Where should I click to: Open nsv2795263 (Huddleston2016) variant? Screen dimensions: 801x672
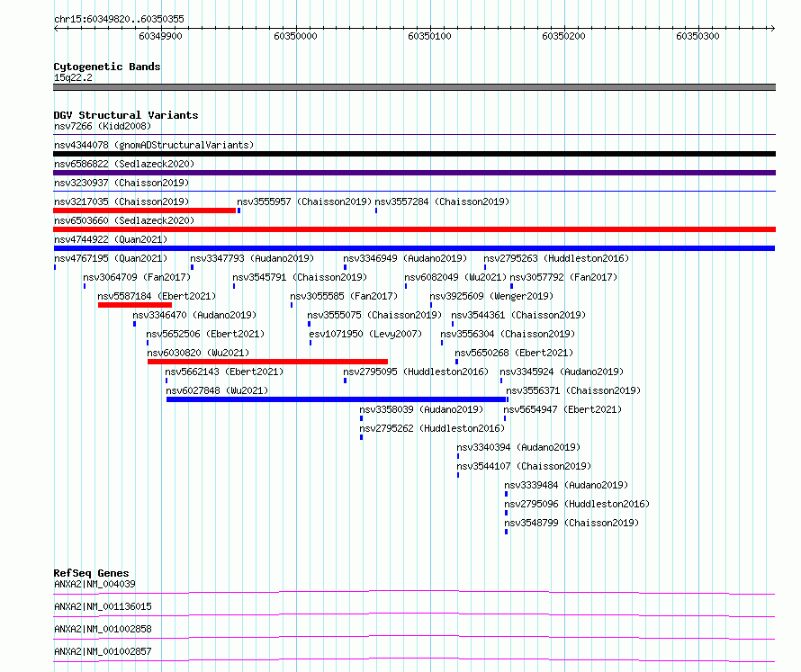click(556, 258)
